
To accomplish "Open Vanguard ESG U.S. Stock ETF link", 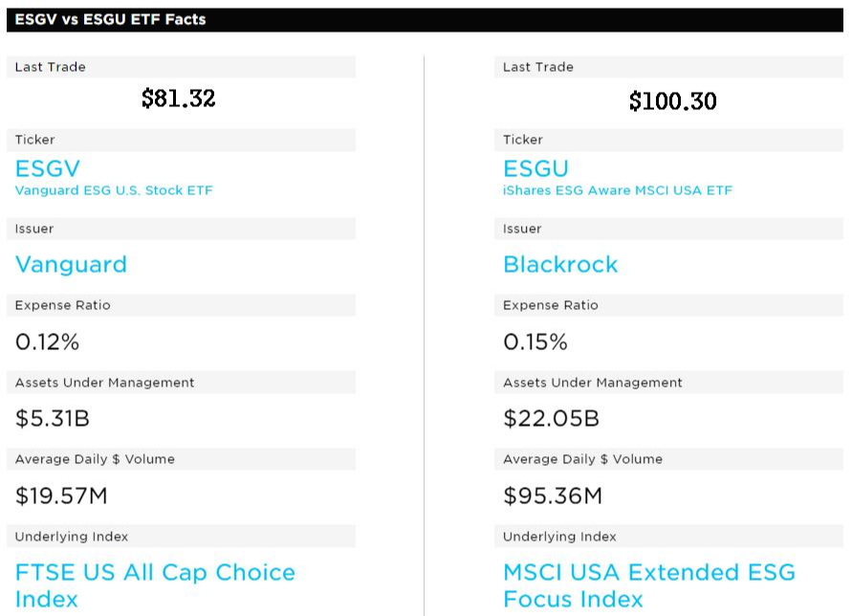I will [114, 190].
